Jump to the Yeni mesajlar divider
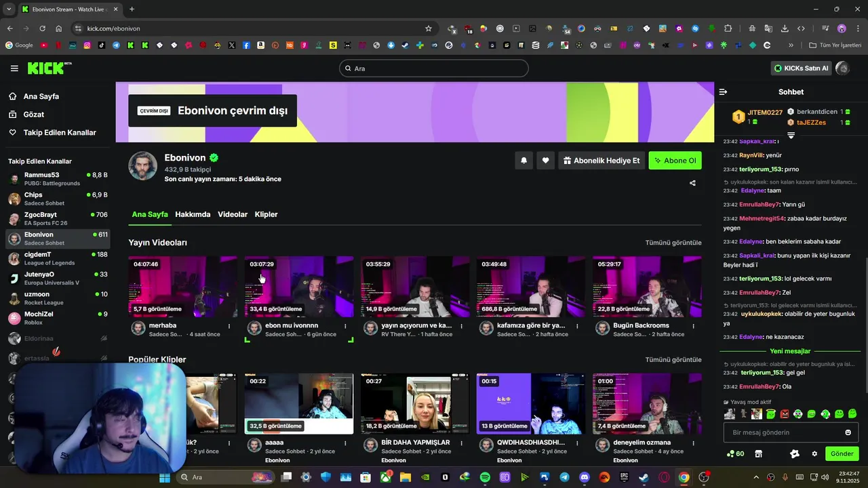868x488 pixels. pos(790,351)
